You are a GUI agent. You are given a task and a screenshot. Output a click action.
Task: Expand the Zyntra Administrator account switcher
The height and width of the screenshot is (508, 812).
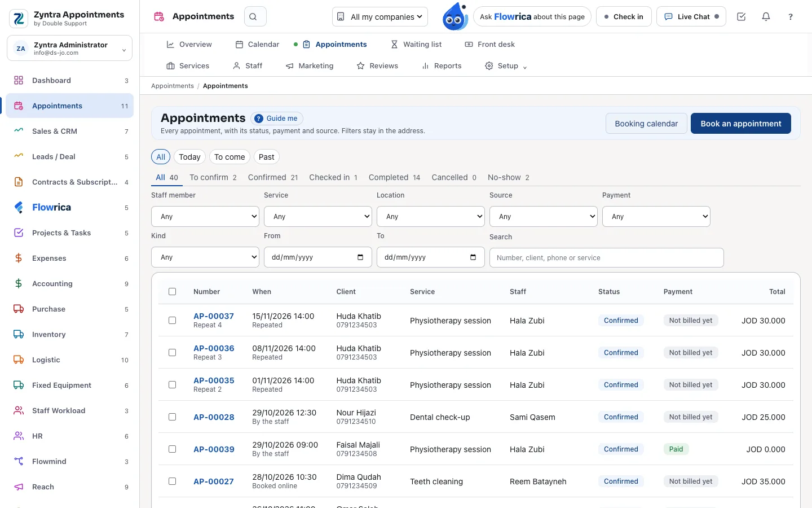coord(69,49)
